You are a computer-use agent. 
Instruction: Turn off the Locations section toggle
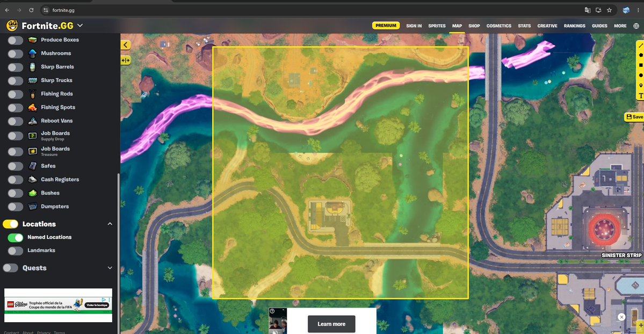click(10, 224)
